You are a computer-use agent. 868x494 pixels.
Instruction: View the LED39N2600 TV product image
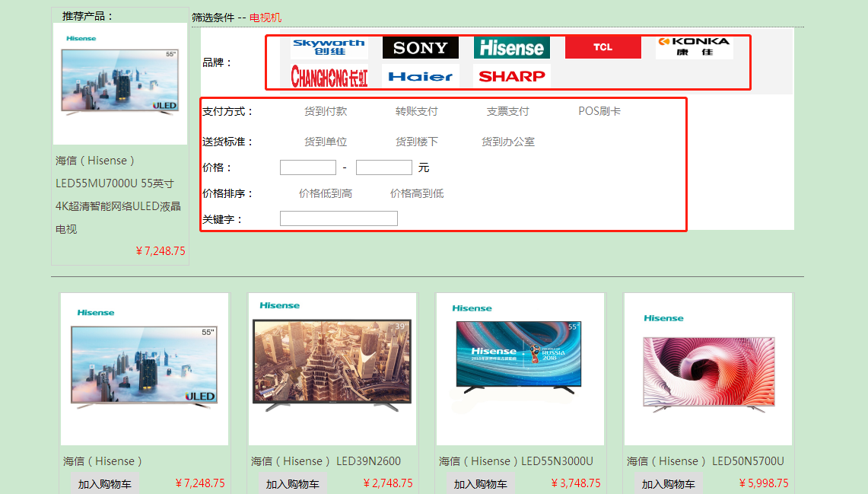click(x=332, y=369)
